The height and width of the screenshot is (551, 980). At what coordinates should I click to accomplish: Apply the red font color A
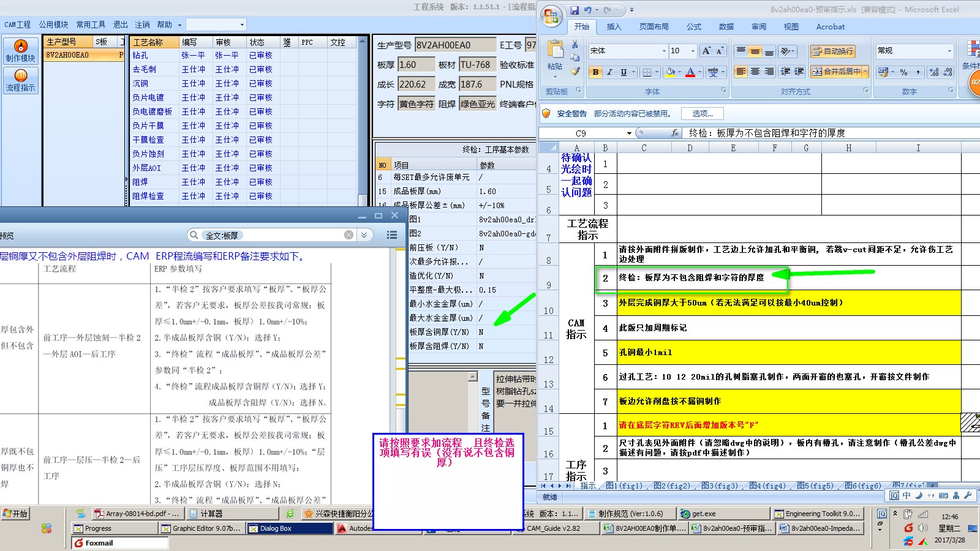coord(690,72)
